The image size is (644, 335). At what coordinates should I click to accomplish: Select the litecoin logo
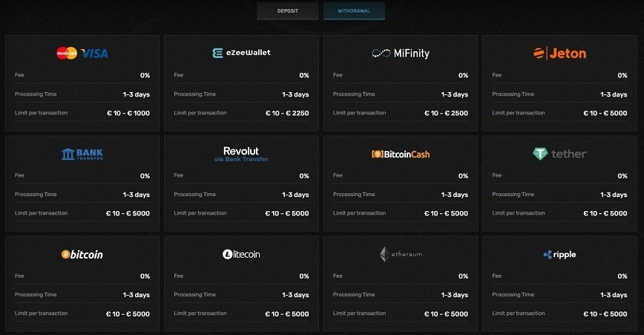pyautogui.click(x=241, y=255)
